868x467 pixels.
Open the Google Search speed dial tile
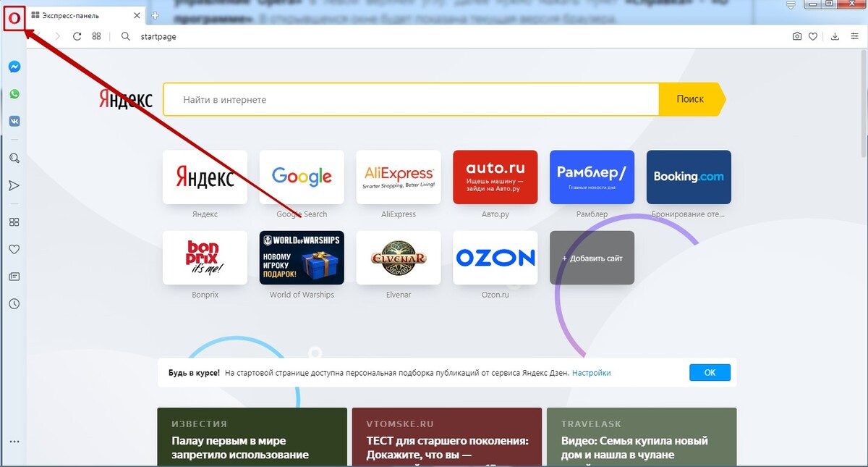(x=302, y=177)
